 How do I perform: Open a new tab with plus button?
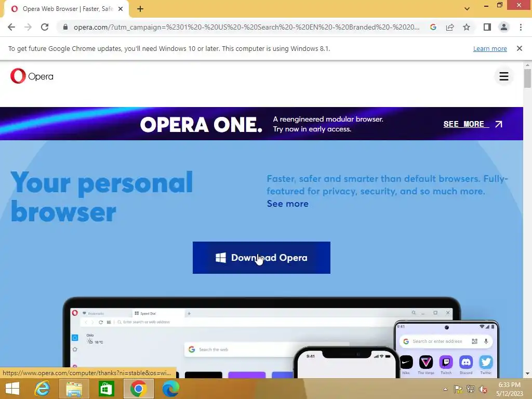click(x=140, y=9)
